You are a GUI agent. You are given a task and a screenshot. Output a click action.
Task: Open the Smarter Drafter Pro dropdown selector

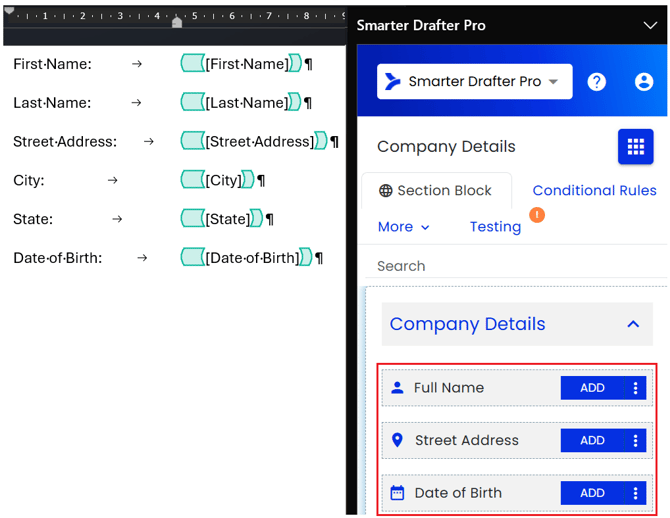474,82
